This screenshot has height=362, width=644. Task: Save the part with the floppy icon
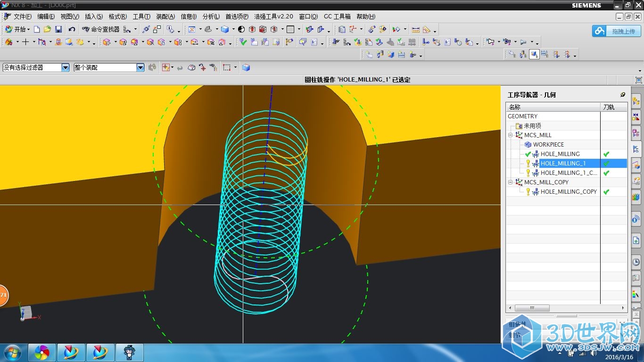pos(58,29)
